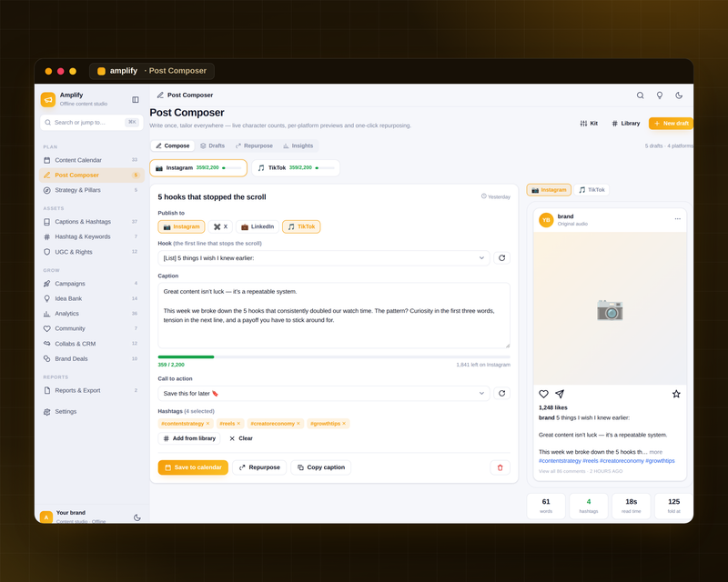Bookmark preview post with star icon

pyautogui.click(x=676, y=394)
